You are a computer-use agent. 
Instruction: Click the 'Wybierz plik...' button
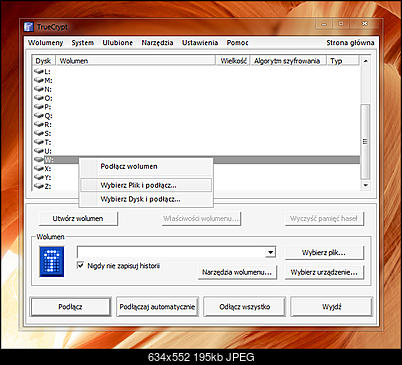[x=324, y=253]
